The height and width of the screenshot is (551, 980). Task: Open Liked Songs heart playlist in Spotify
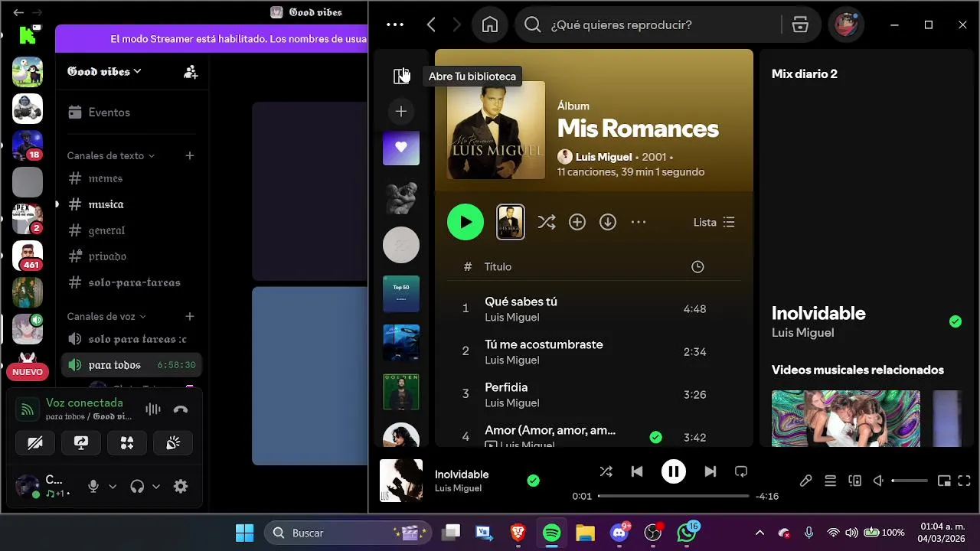point(401,147)
